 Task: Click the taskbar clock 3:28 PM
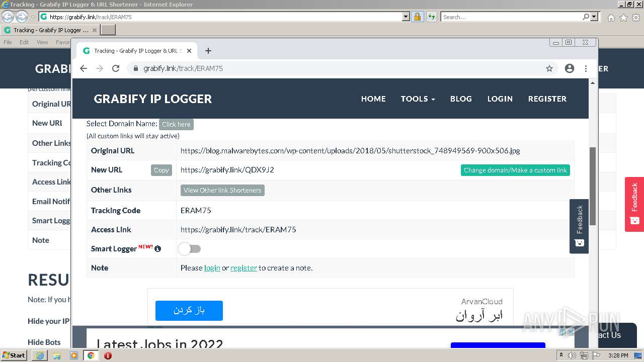[x=618, y=355]
